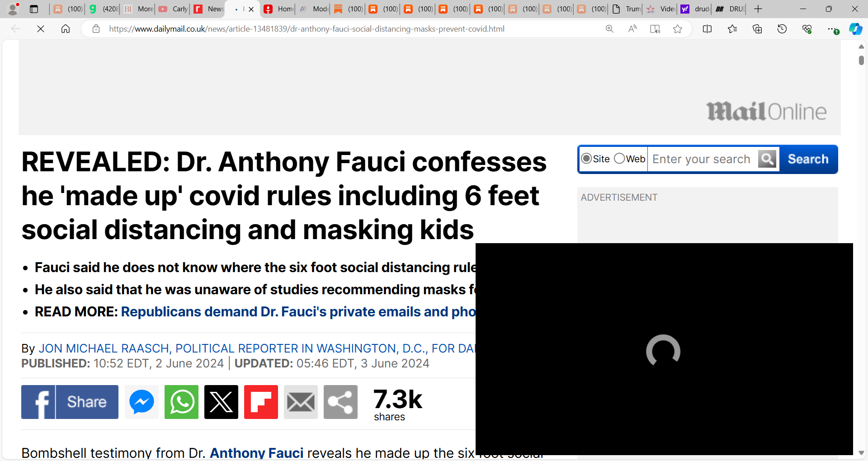
Task: Click scrollbar up arrow
Action: click(861, 46)
